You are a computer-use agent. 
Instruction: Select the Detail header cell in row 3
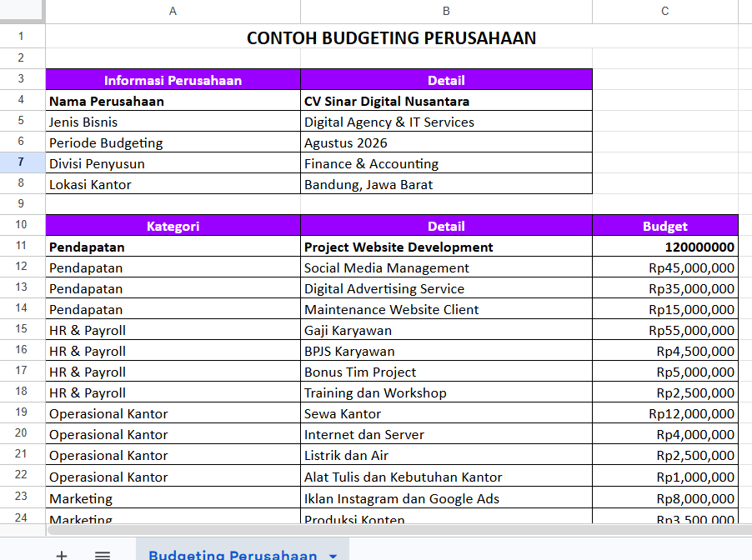[447, 80]
